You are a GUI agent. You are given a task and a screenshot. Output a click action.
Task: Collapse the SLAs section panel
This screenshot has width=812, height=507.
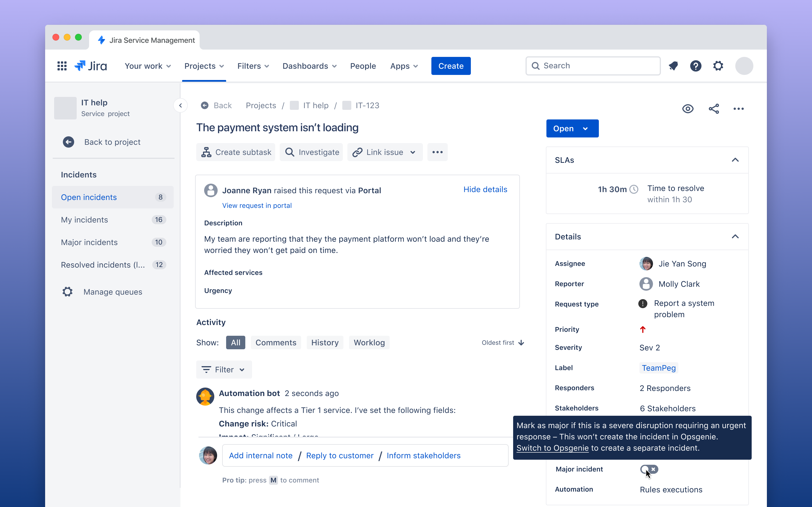735,160
